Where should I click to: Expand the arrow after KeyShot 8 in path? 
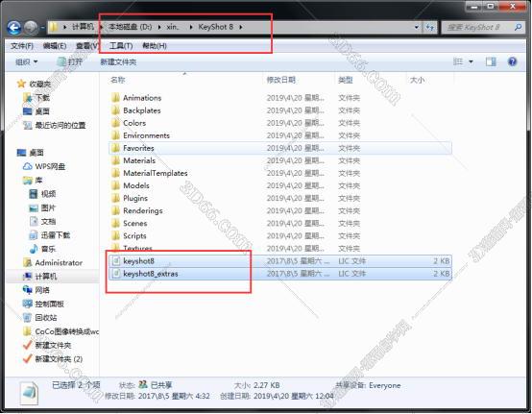tap(241, 27)
